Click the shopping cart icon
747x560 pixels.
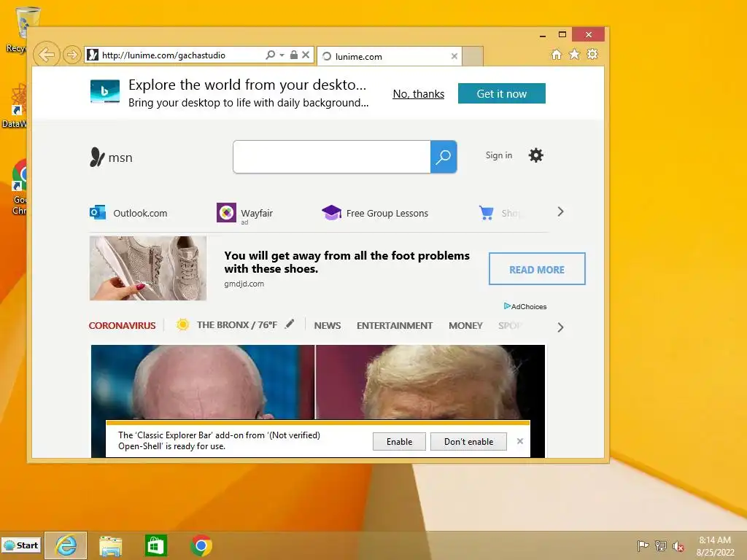pyautogui.click(x=487, y=212)
